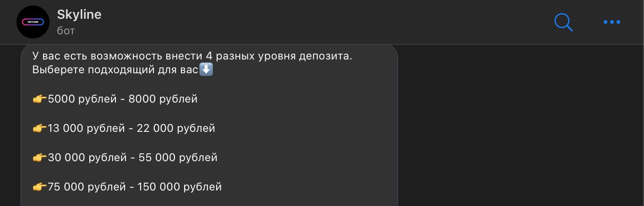644x206 pixels.
Task: Open the three-dot more options menu
Action: pos(611,22)
